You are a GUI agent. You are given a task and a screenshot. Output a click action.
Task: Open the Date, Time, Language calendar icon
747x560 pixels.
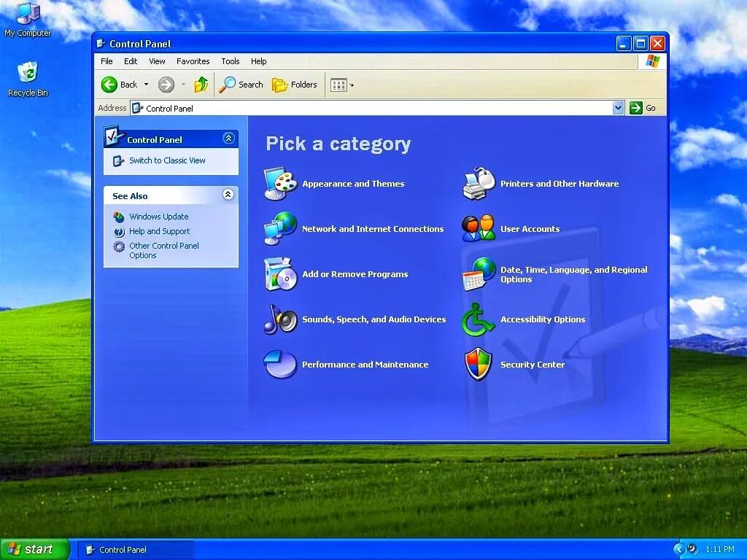tap(479, 274)
